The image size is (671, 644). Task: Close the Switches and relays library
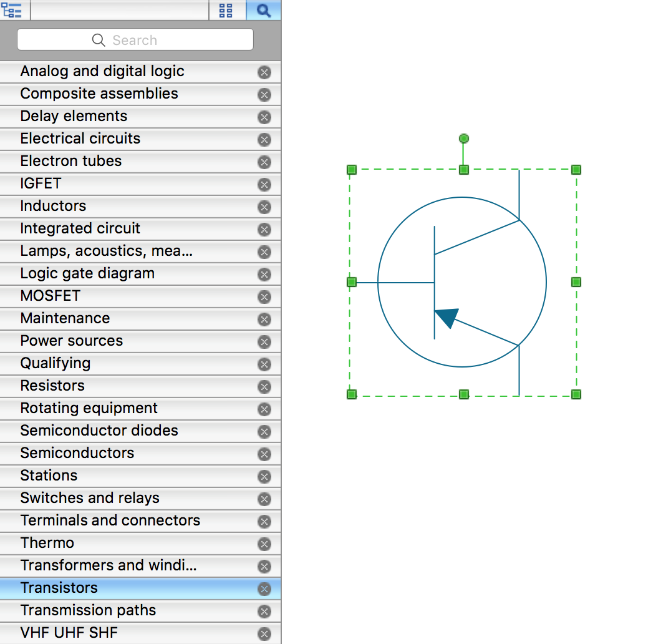(264, 499)
